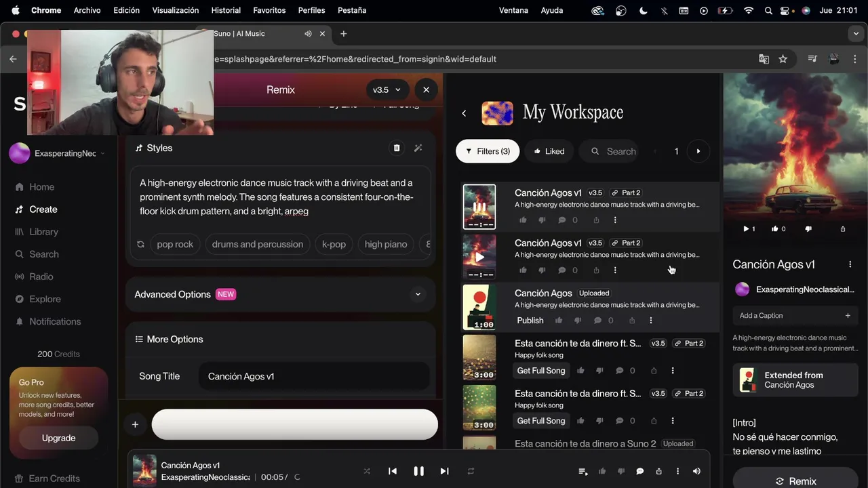Pause playback in the bottom player
The height and width of the screenshot is (488, 868).
(x=418, y=471)
